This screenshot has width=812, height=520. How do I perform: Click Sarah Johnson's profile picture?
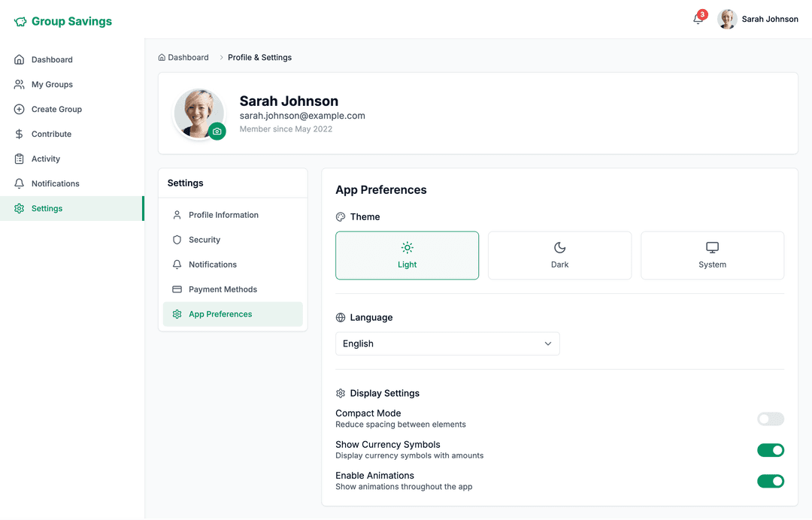click(x=726, y=19)
